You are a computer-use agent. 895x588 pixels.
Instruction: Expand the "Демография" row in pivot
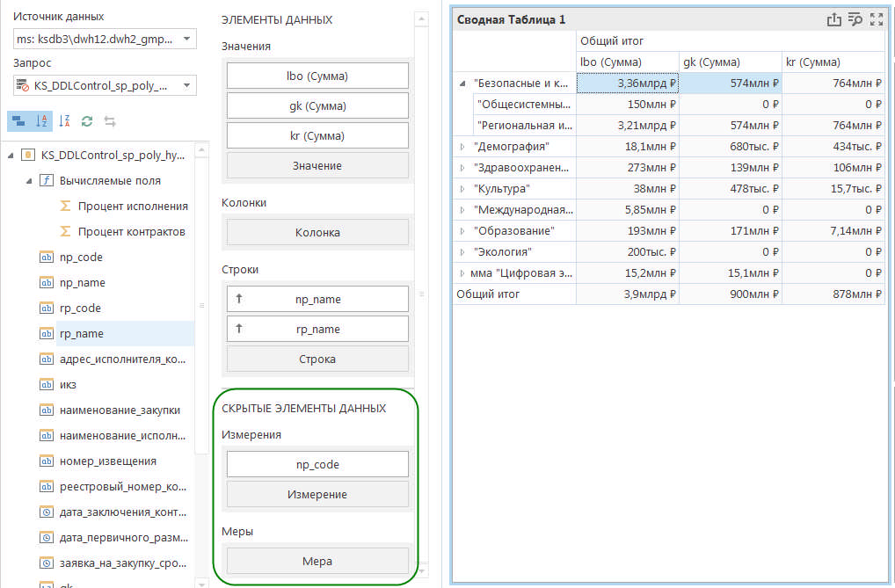462,146
